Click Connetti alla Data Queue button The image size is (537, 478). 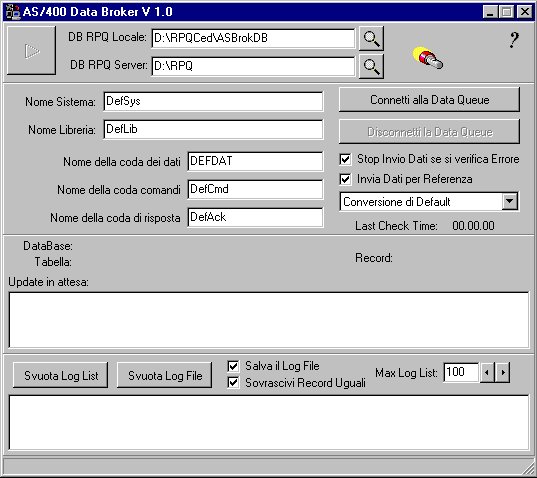[x=429, y=100]
